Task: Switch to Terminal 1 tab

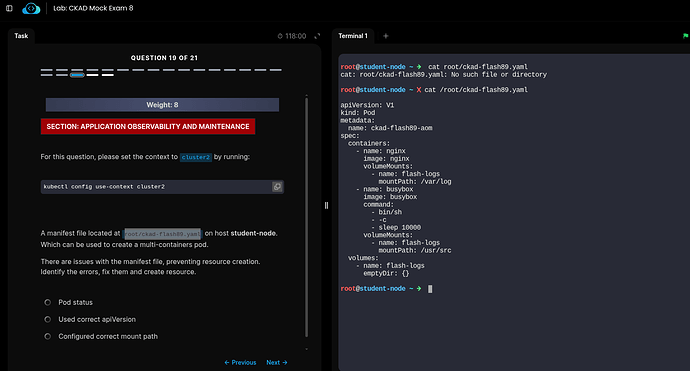Action: [x=353, y=36]
